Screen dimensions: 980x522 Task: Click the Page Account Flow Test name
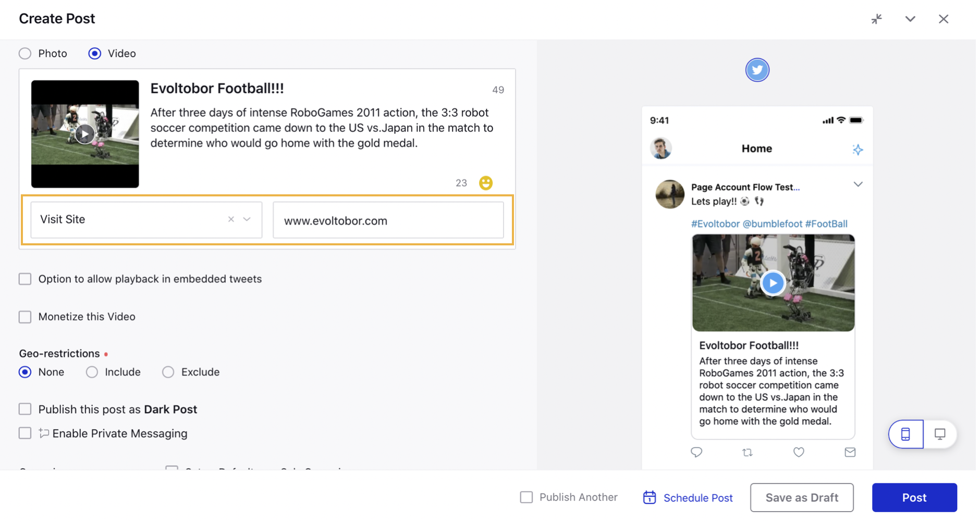click(x=745, y=187)
